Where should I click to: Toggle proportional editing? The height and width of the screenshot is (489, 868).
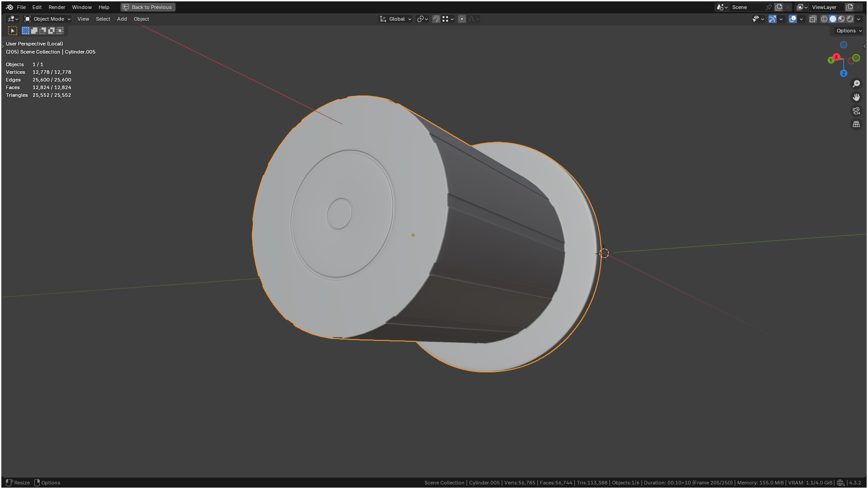462,19
